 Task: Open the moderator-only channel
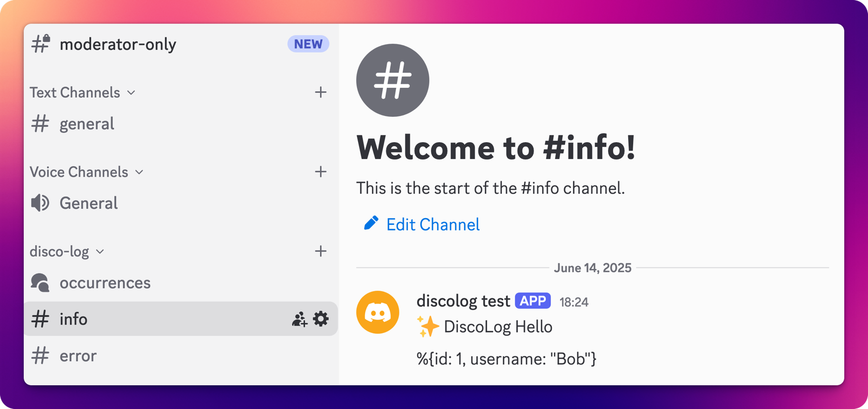pyautogui.click(x=118, y=44)
